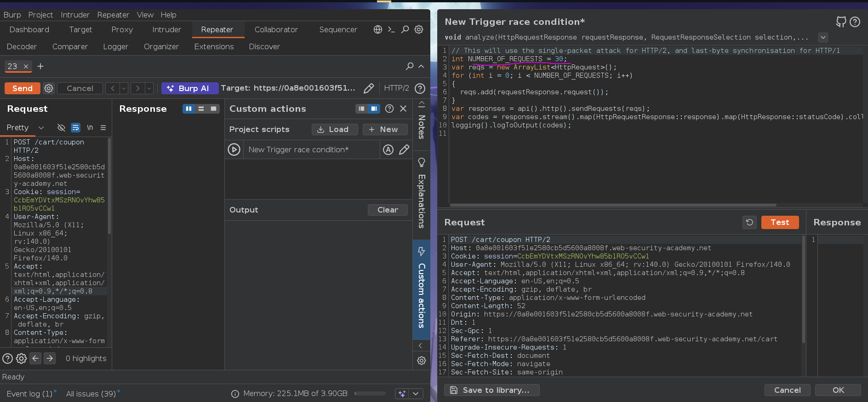
Task: Toggle line wrap in request editor
Action: (x=76, y=127)
